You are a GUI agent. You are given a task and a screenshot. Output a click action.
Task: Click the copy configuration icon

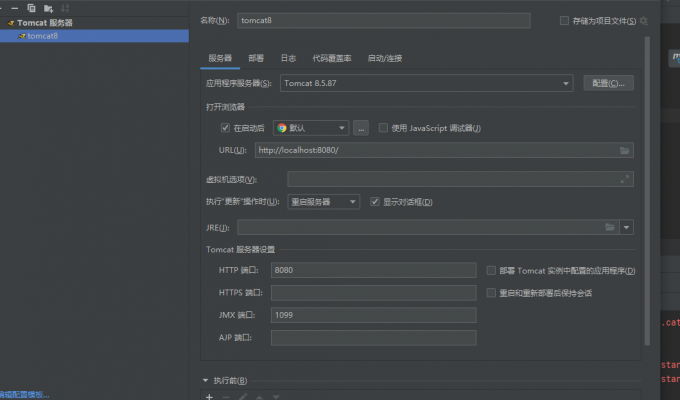click(32, 7)
